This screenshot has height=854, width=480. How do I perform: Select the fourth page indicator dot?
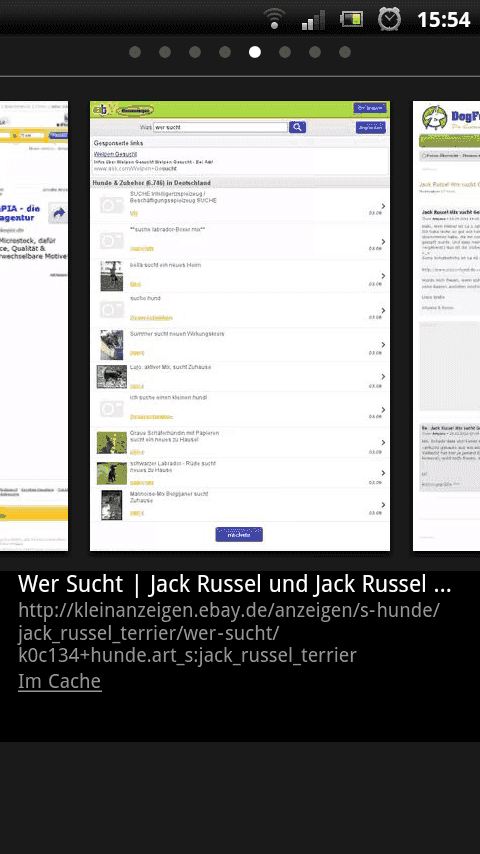point(225,52)
